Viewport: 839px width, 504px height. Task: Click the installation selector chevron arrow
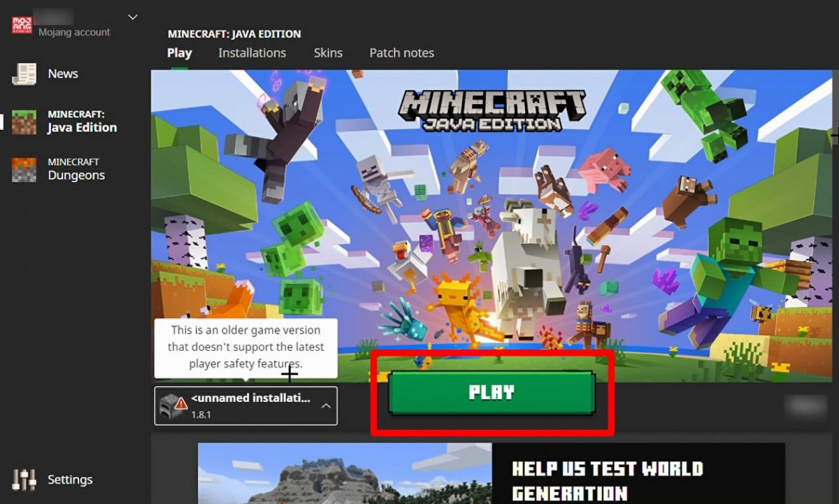tap(326, 406)
